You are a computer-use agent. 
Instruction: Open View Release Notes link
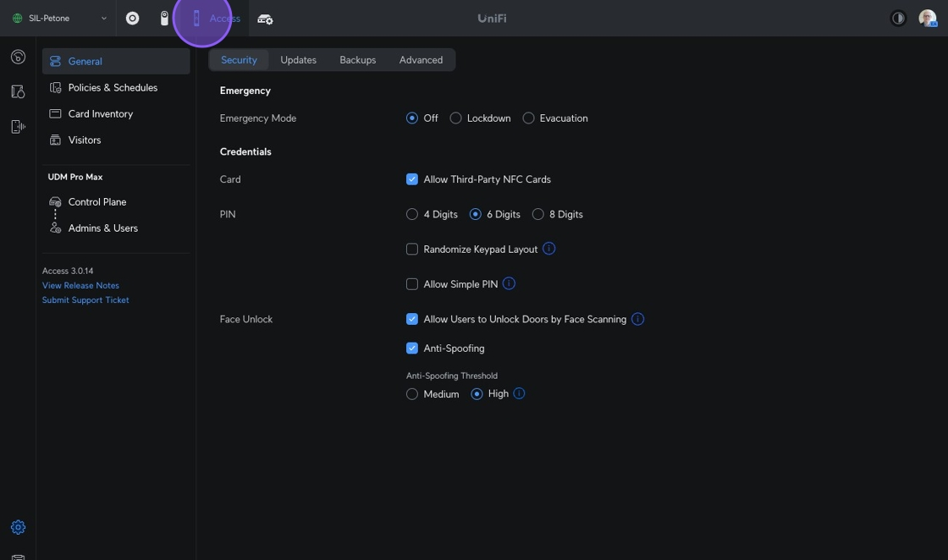80,286
